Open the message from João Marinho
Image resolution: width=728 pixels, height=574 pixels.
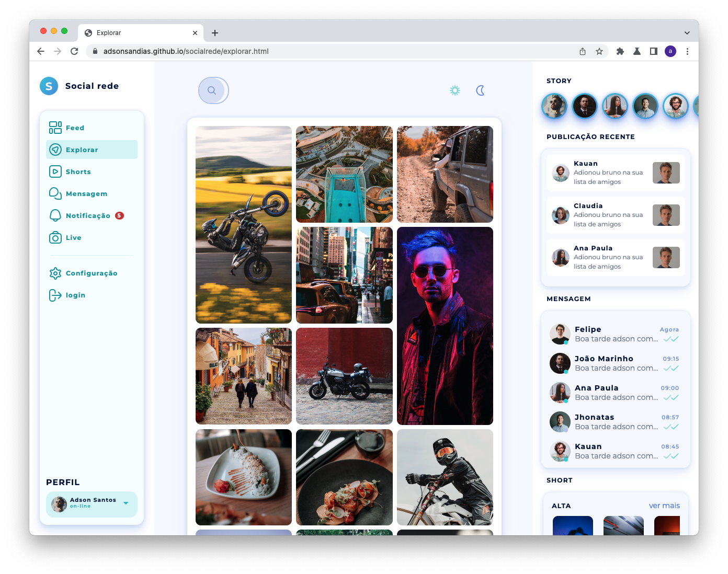click(x=616, y=363)
